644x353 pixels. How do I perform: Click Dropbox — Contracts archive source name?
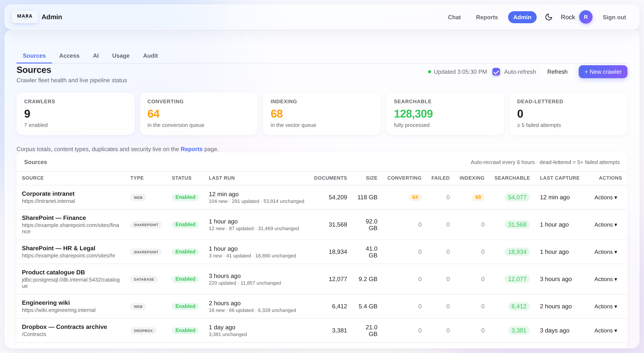[64, 327]
